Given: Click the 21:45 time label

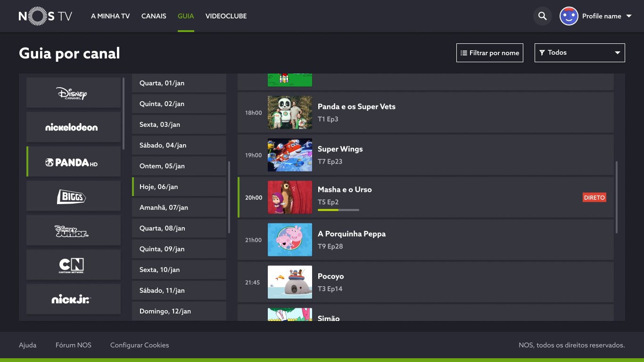Looking at the screenshot, I should (253, 282).
